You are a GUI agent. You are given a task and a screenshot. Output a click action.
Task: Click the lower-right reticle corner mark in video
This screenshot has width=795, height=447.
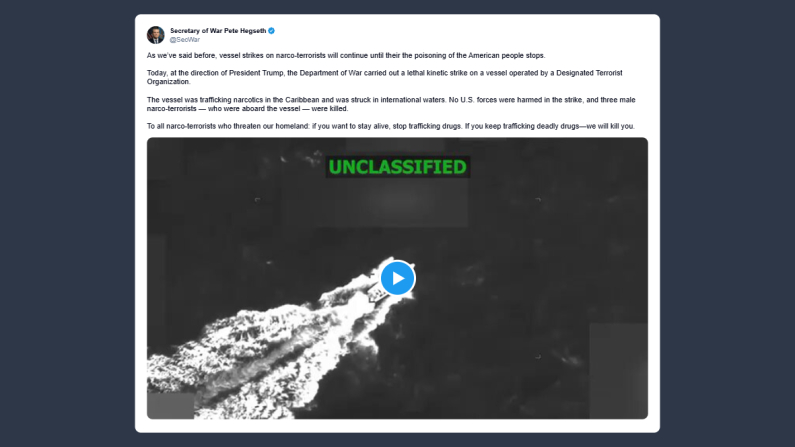[x=538, y=357]
